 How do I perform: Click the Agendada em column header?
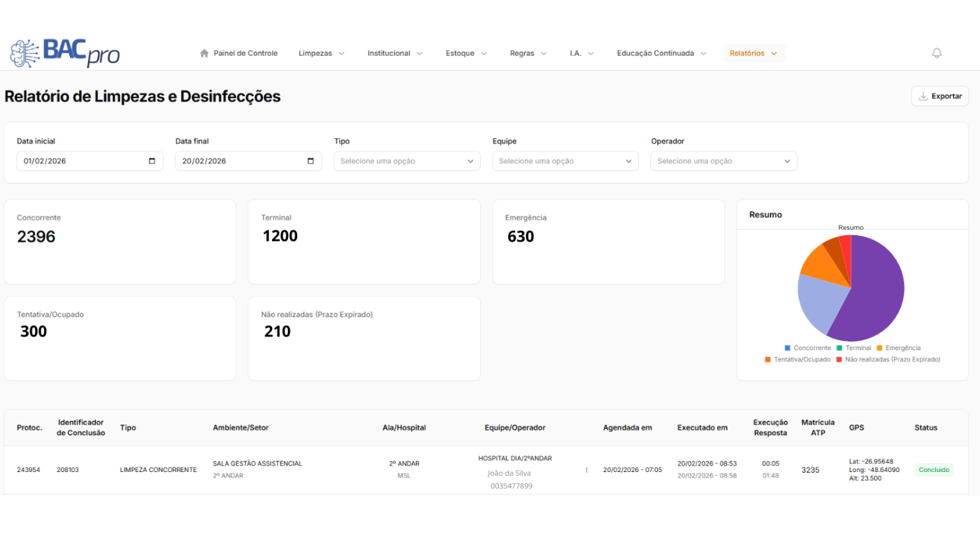[x=628, y=428]
